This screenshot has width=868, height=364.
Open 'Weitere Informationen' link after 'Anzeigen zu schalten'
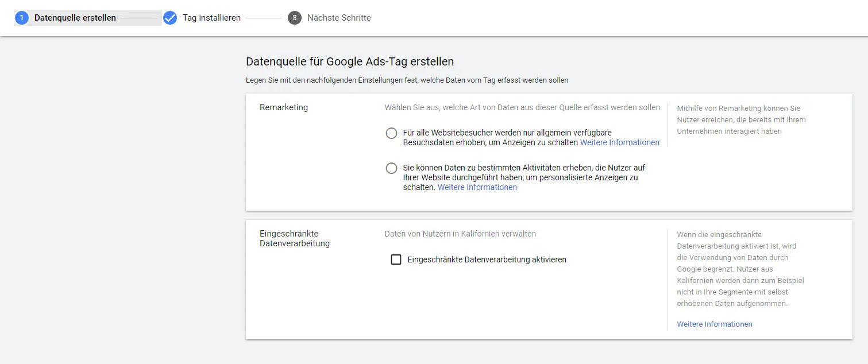click(620, 142)
